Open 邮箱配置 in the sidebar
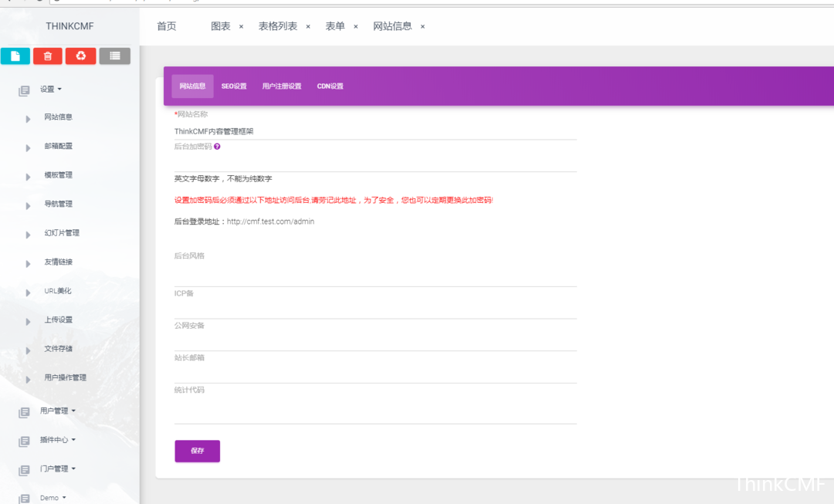 pyautogui.click(x=59, y=146)
